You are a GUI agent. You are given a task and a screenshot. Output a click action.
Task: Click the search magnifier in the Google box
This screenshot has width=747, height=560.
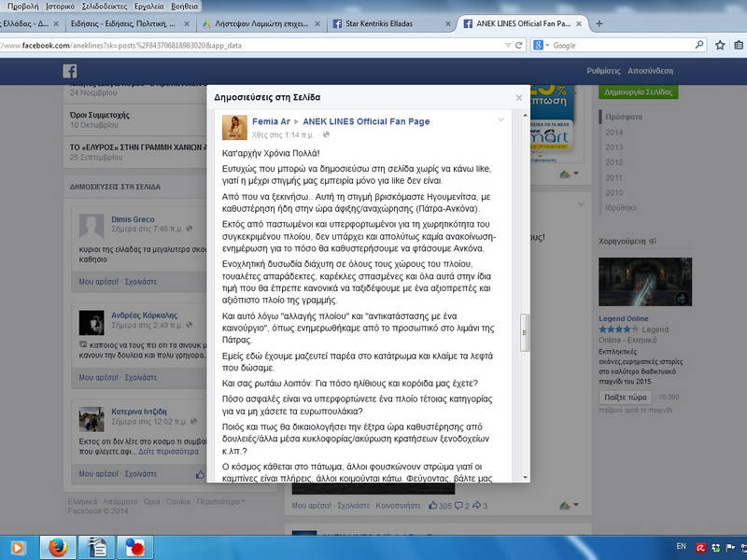coord(698,45)
